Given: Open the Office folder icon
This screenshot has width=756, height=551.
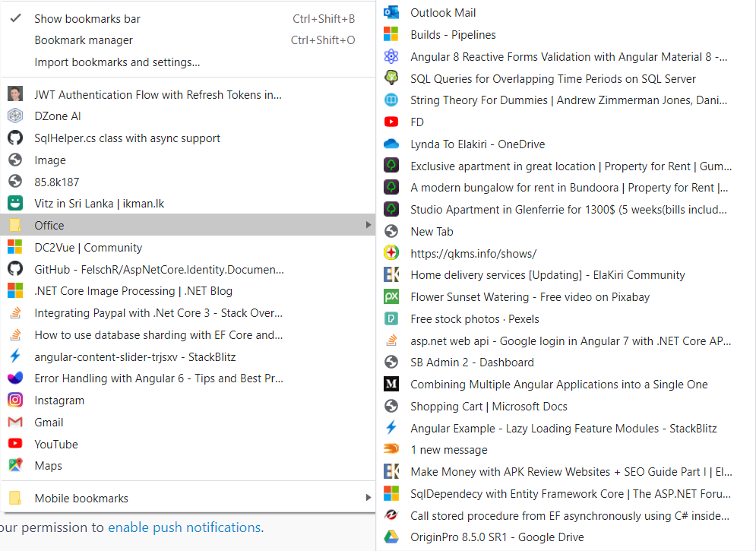Looking at the screenshot, I should pyautogui.click(x=15, y=225).
